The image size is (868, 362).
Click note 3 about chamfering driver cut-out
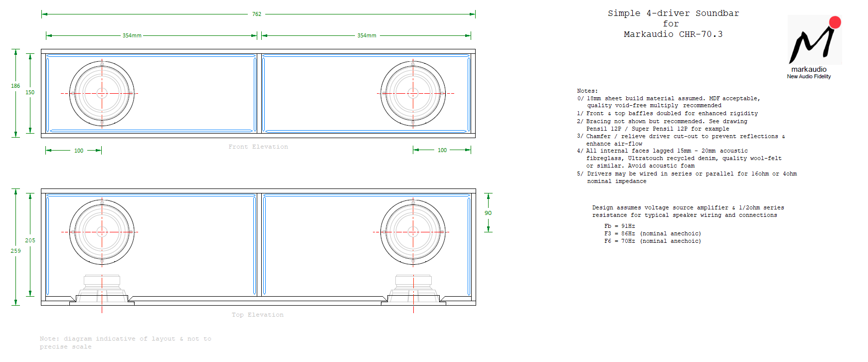[681, 140]
